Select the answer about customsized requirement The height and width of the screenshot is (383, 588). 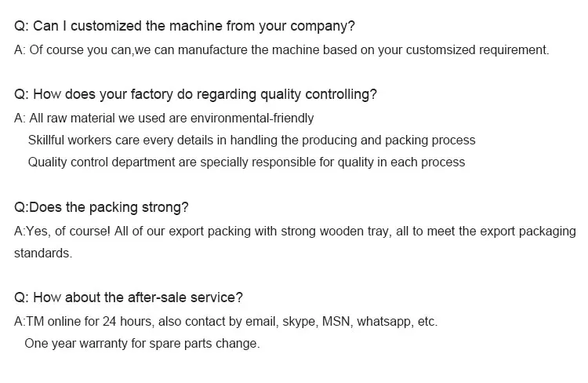pos(281,50)
